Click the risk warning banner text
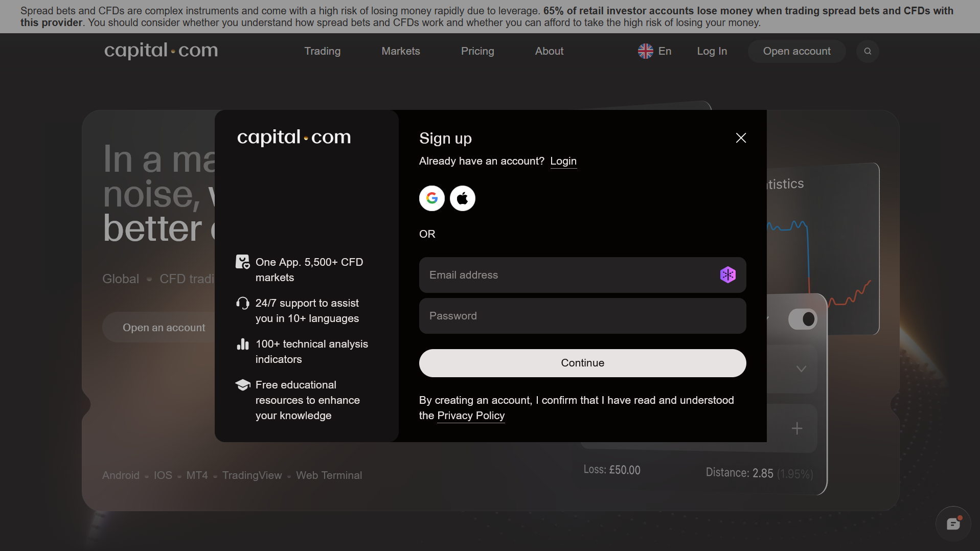 coord(487,16)
